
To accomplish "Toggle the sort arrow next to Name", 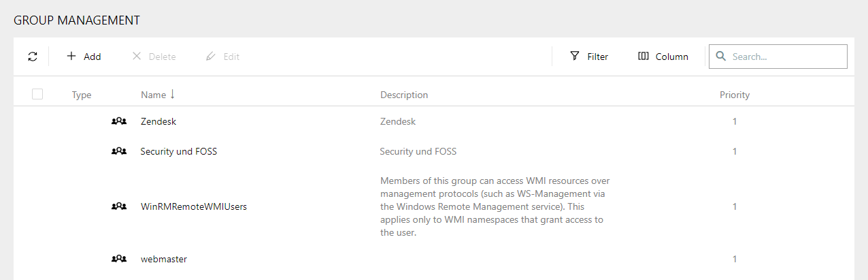I will tap(173, 95).
